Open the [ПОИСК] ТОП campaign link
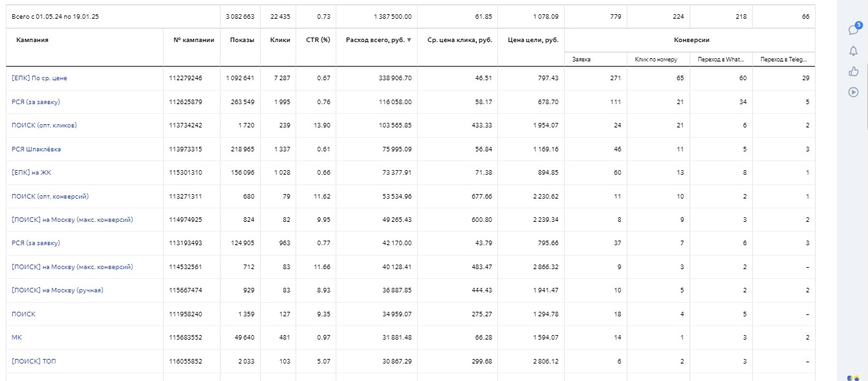This screenshot has height=381, width=868. pos(34,361)
